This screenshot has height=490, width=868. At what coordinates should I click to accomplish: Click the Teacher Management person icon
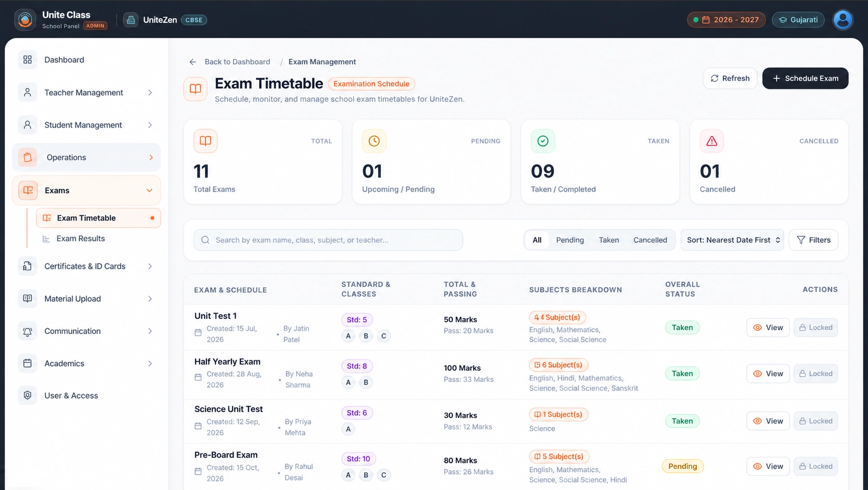click(28, 93)
